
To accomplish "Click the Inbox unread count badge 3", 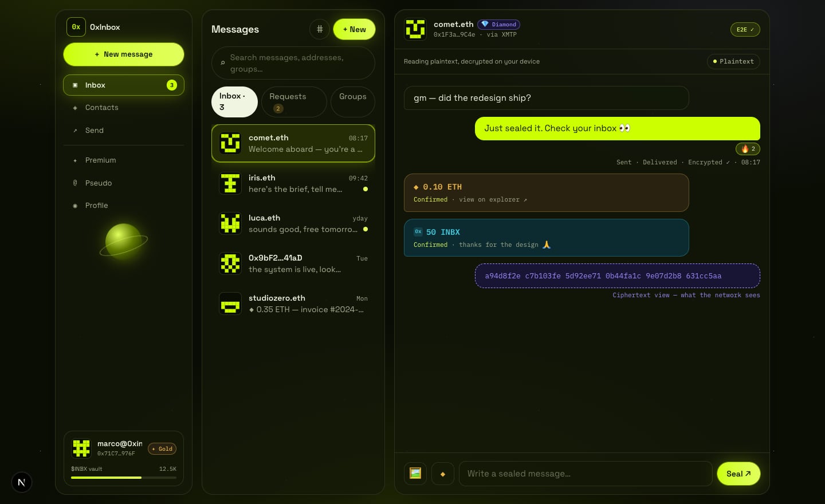I will [172, 85].
